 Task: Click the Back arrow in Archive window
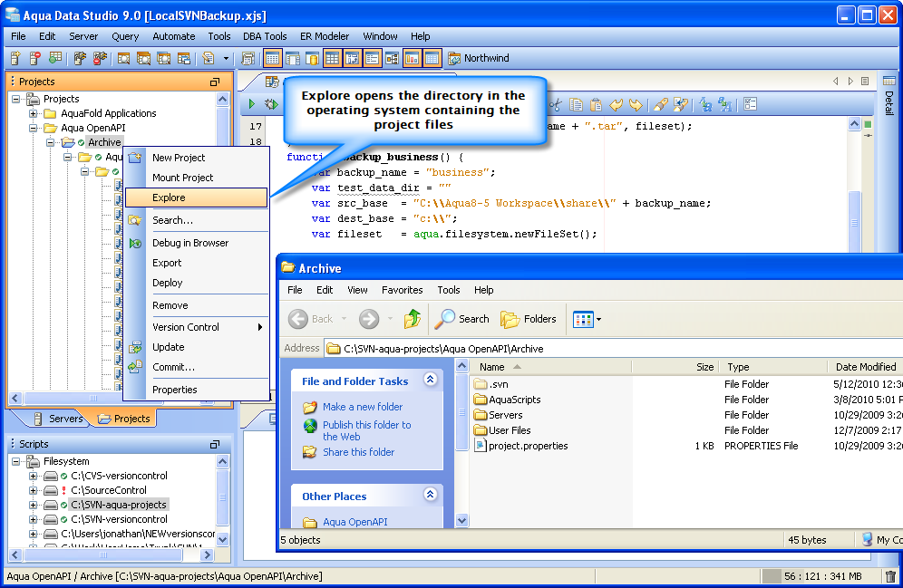(x=298, y=319)
